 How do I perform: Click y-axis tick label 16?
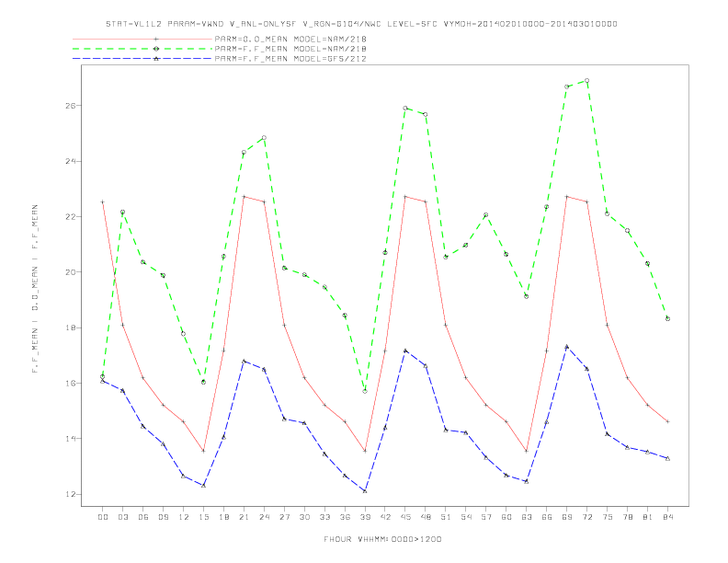tap(70, 384)
